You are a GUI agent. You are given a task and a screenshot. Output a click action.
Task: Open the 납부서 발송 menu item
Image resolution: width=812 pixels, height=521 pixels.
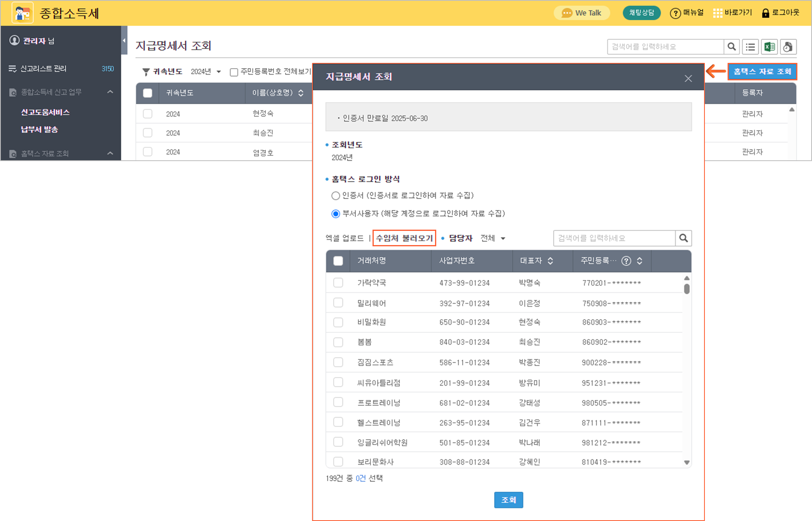39,129
